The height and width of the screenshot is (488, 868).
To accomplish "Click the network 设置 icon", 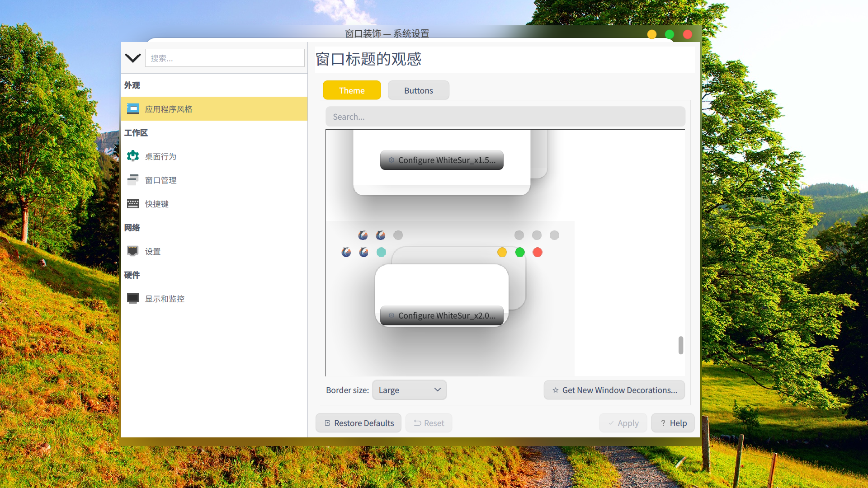I will 133,251.
